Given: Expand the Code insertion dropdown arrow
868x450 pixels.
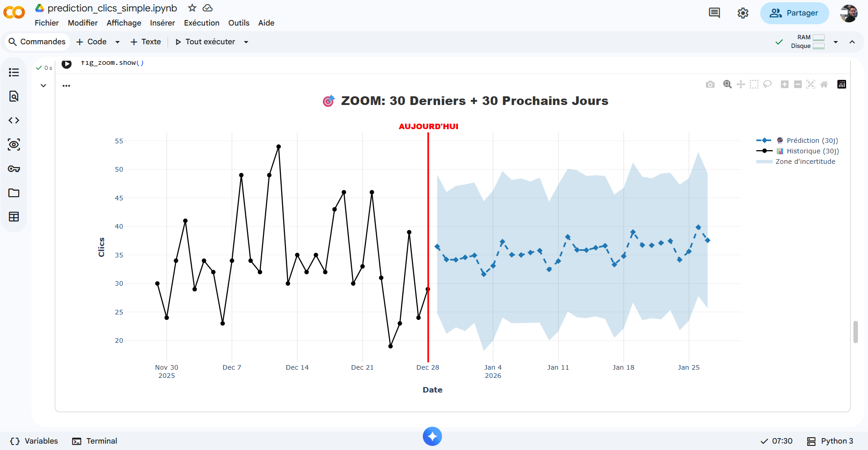Looking at the screenshot, I should click(x=117, y=42).
